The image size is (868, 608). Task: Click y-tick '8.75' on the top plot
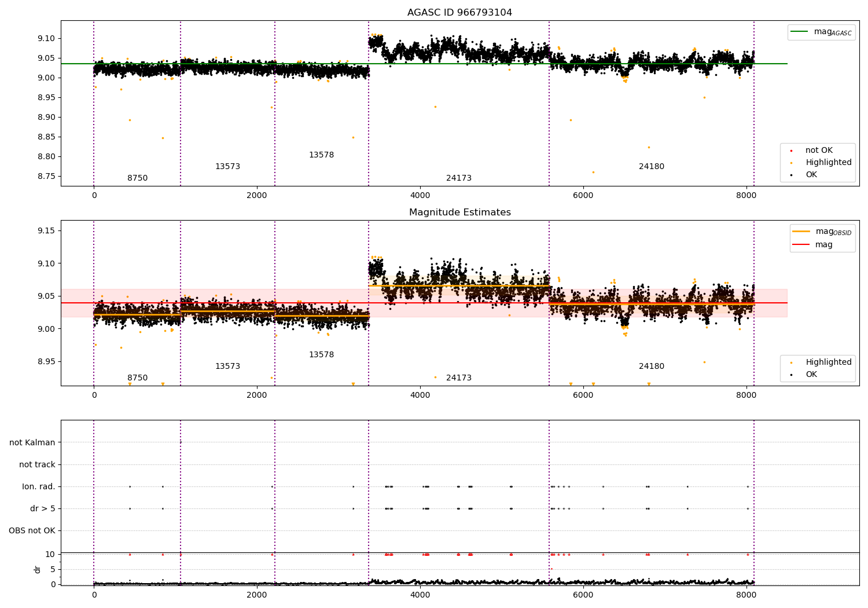point(46,177)
